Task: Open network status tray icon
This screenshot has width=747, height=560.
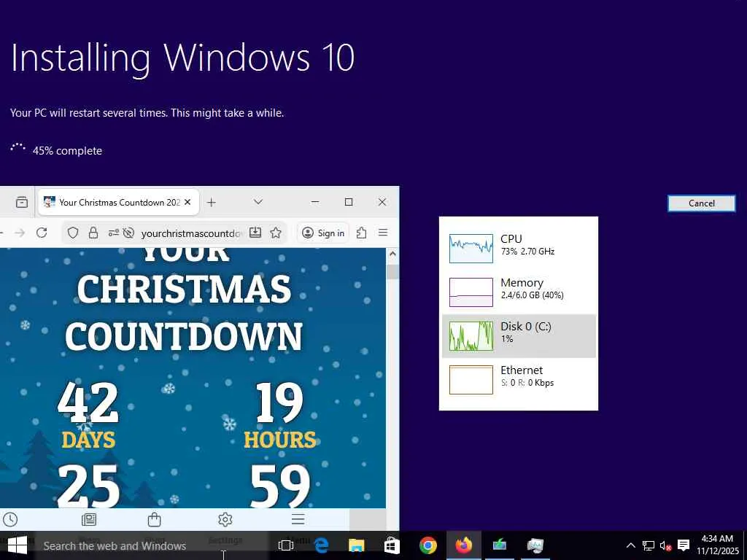Action: 648,545
